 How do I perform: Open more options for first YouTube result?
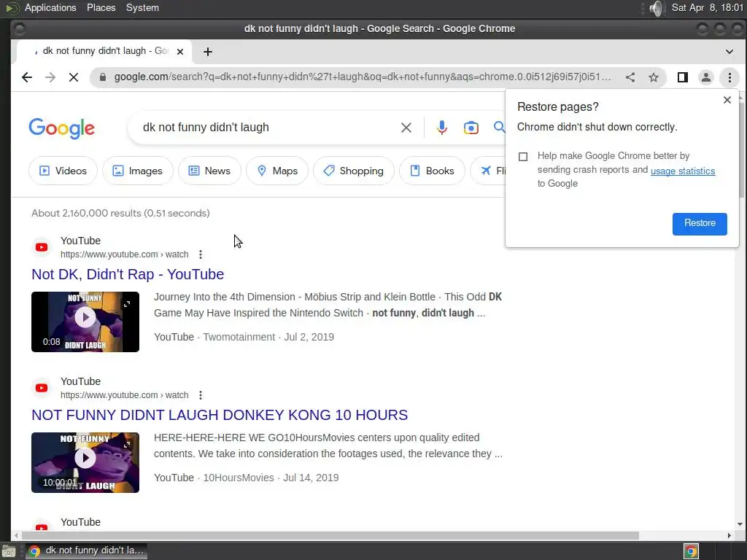[201, 254]
